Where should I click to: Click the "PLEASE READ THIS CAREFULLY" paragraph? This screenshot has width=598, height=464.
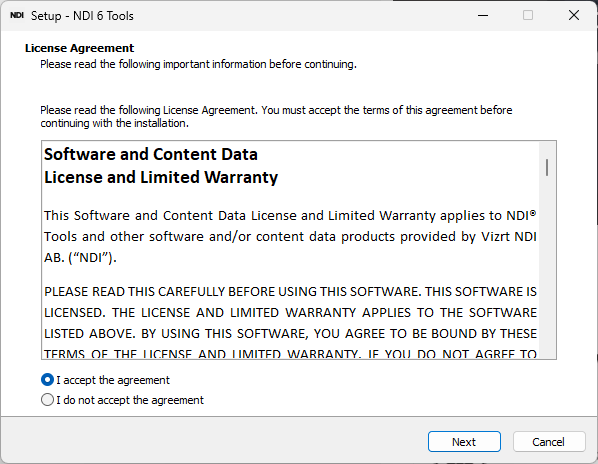pos(290,323)
